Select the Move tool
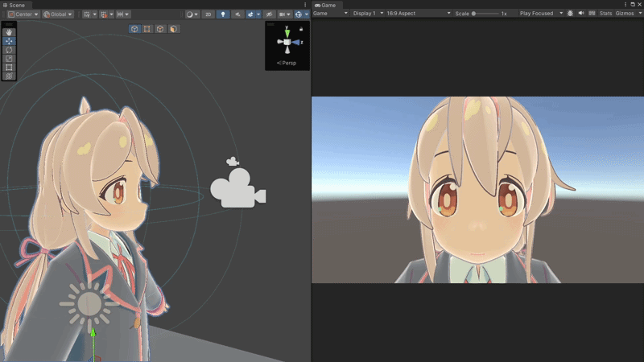This screenshot has width=644, height=362. point(9,41)
